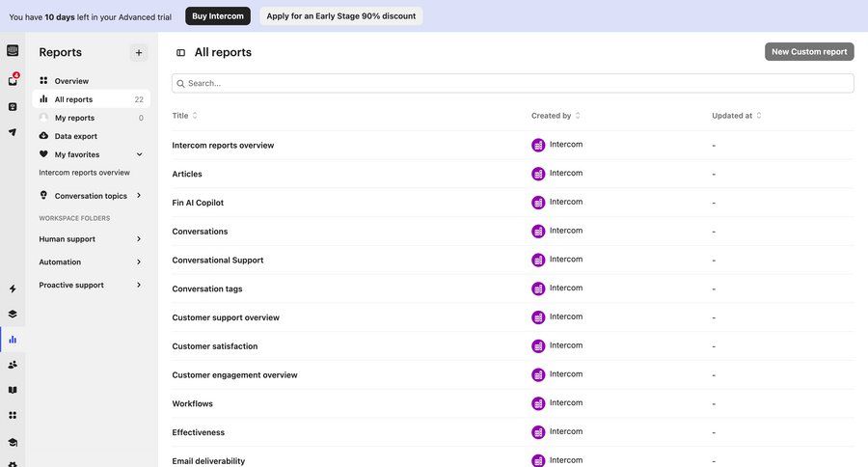Image resolution: width=868 pixels, height=467 pixels.
Task: Toggle the sidebar panel icon beside All reports
Action: pos(181,53)
